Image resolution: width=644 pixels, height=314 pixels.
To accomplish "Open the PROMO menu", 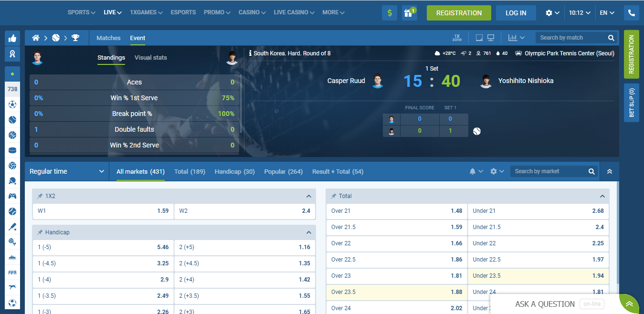I will pos(217,12).
